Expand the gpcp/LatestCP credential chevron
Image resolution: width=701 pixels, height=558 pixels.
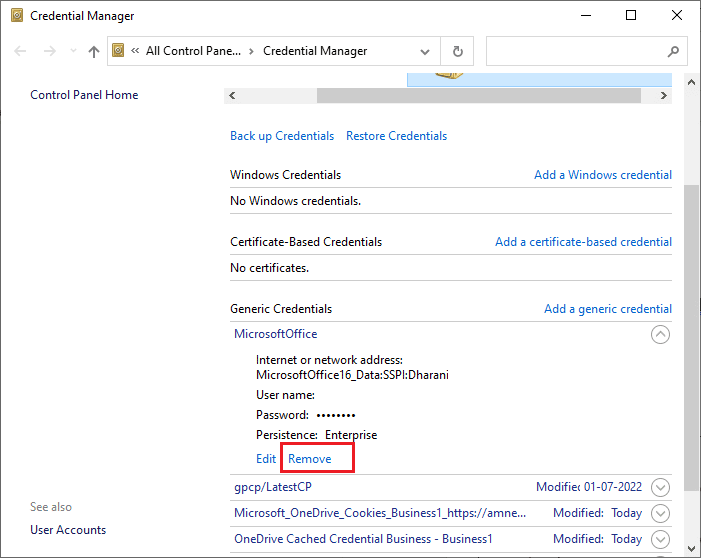click(660, 487)
